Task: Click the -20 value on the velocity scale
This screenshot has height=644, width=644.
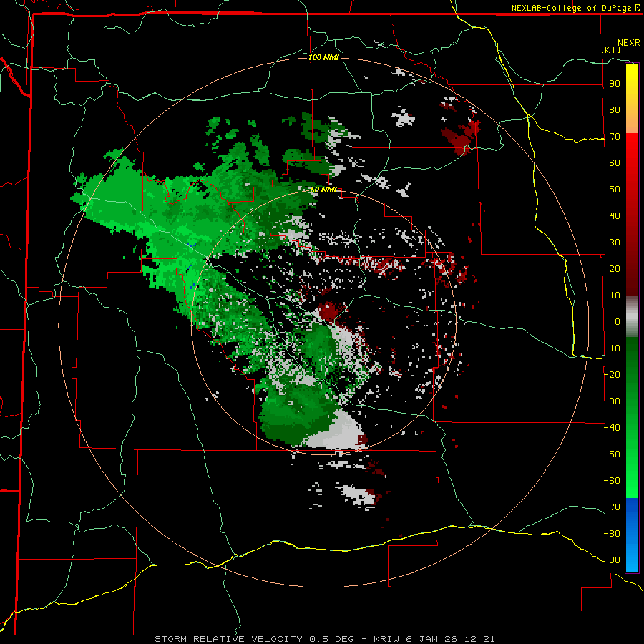Action: tap(612, 374)
